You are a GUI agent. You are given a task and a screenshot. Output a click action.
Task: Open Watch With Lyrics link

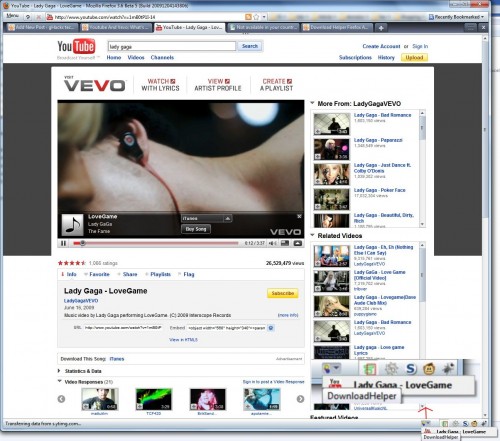pos(160,85)
